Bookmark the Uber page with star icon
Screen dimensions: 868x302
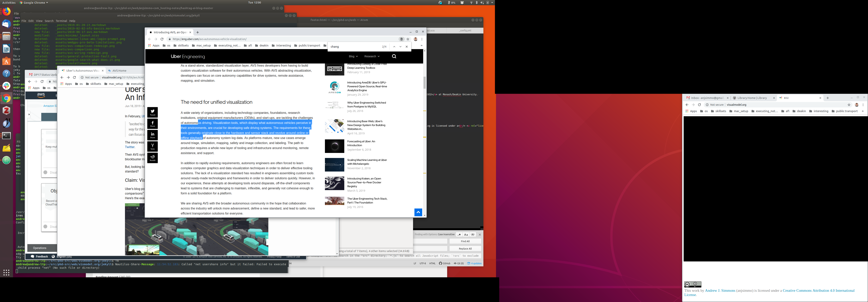408,39
